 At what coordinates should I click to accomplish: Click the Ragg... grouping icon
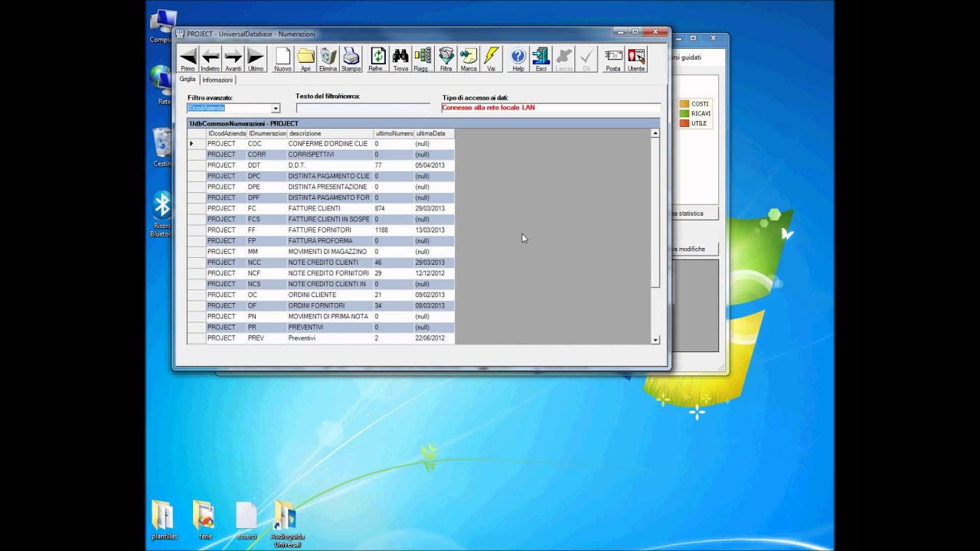422,60
